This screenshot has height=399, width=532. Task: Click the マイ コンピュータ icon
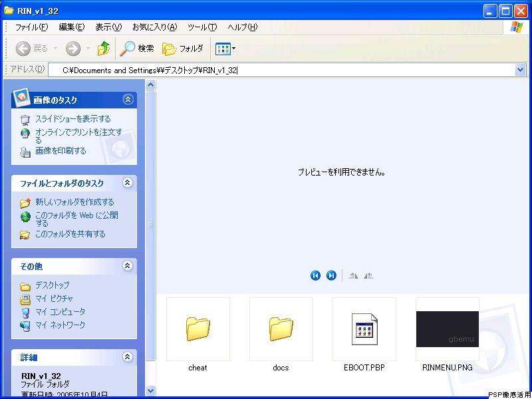(25, 313)
